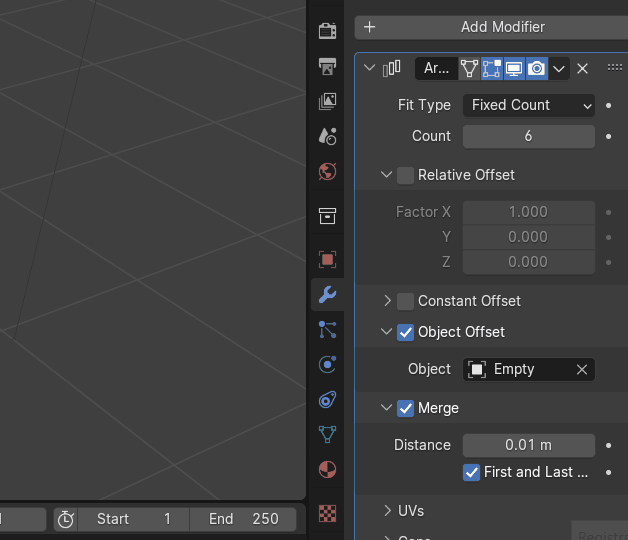Collapse the Merge section
Viewport: 628px width, 540px height.
click(x=386, y=408)
